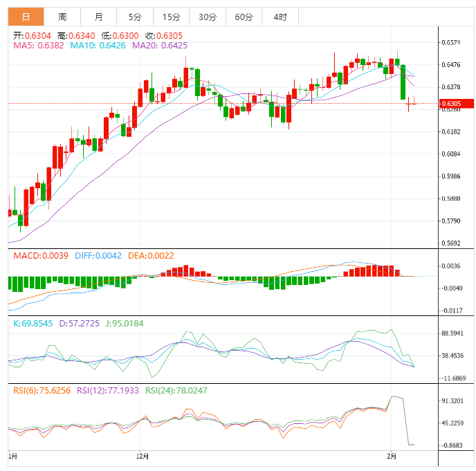Click the latest candlestick on the price chart
The width and height of the screenshot is (476, 471).
click(x=414, y=102)
